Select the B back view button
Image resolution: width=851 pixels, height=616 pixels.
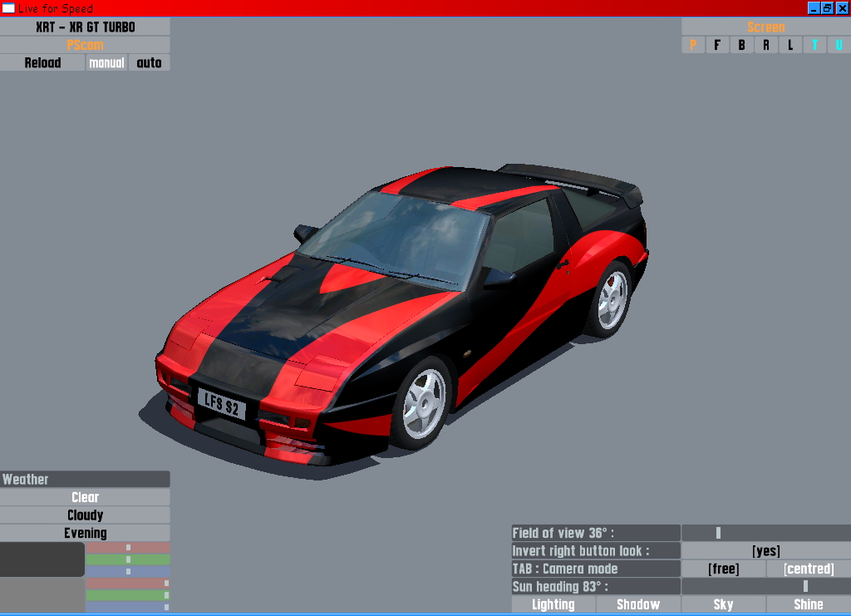coord(741,45)
